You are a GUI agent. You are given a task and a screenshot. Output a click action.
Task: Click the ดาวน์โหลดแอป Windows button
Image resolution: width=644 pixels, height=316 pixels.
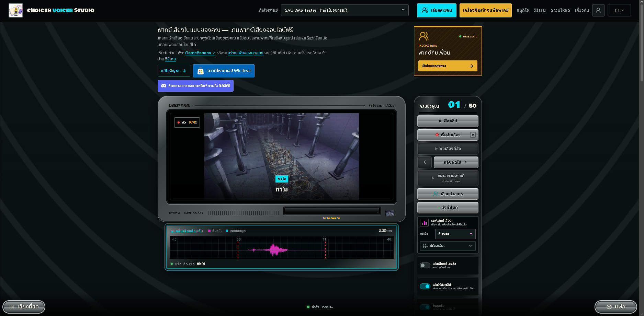coord(224,71)
